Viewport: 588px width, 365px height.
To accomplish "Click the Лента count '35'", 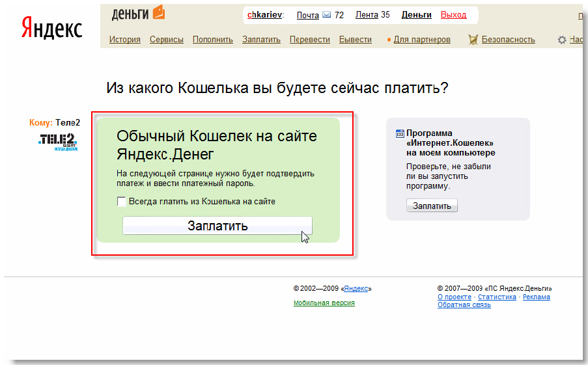I will pyautogui.click(x=385, y=14).
